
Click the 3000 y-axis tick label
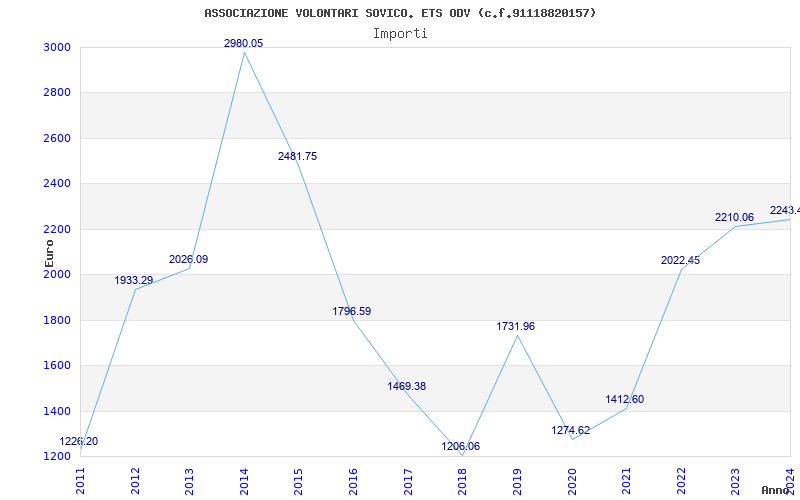pyautogui.click(x=57, y=47)
